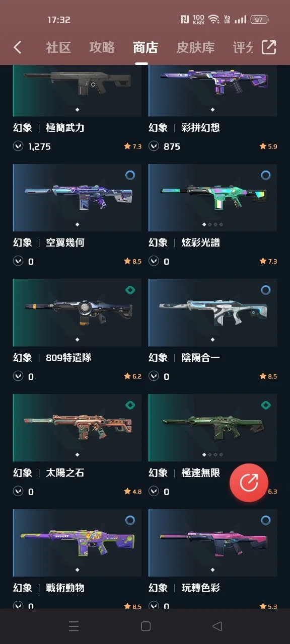Image resolution: width=290 pixels, height=644 pixels.
Task: Go back using the top-left arrow
Action: [18, 47]
